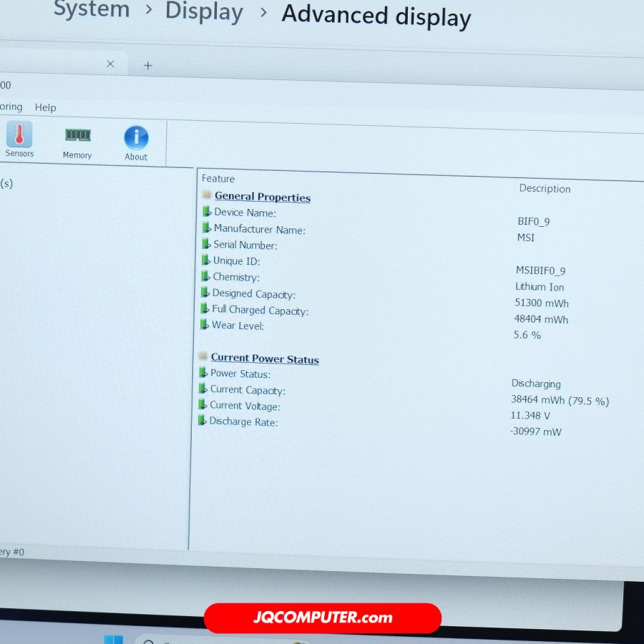
Task: Add a new tab with plus button
Action: tap(148, 65)
